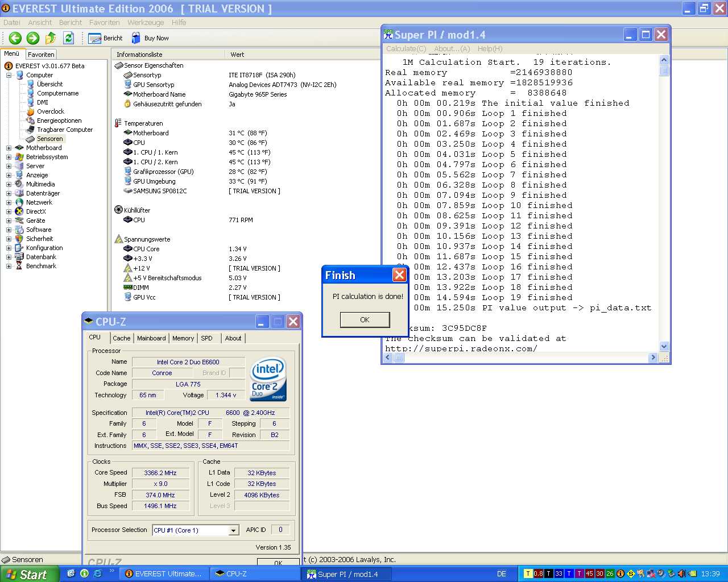Open the Ansicht menu in EVEREST
Image resolution: width=728 pixels, height=582 pixels.
[x=40, y=23]
